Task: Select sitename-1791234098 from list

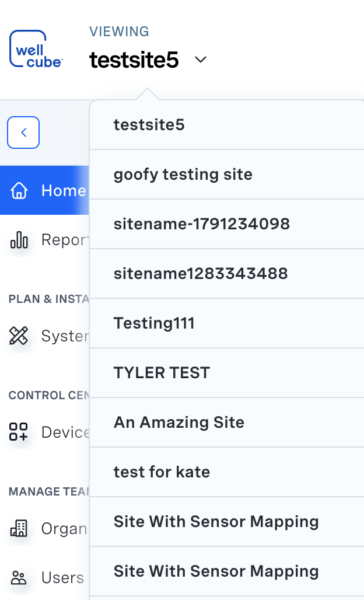Action: tap(227, 224)
